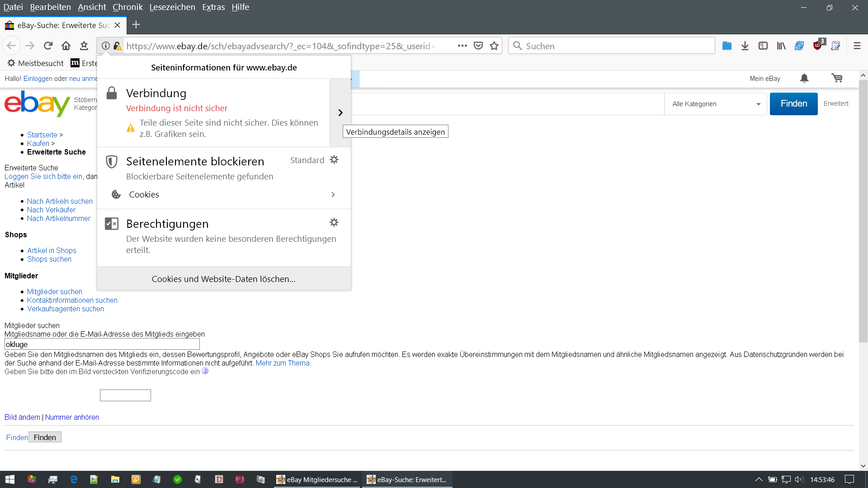
Task: Open the Lesezeichen menu
Action: click(172, 7)
